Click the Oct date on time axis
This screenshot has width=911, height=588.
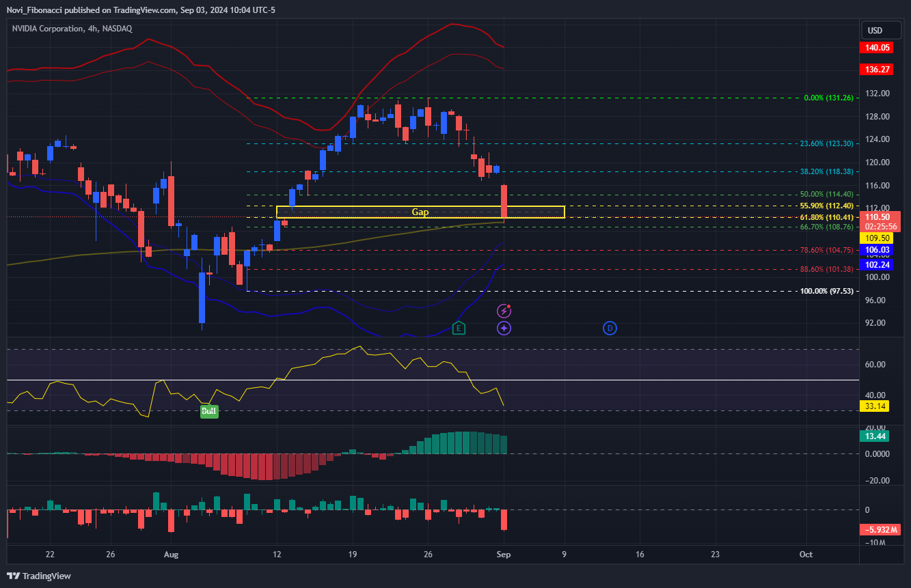pos(806,555)
